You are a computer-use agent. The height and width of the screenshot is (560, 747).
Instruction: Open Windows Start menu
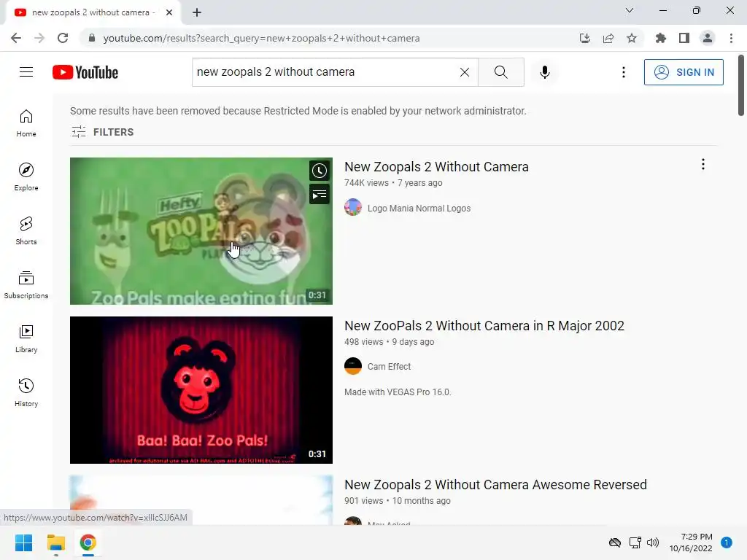(x=23, y=542)
